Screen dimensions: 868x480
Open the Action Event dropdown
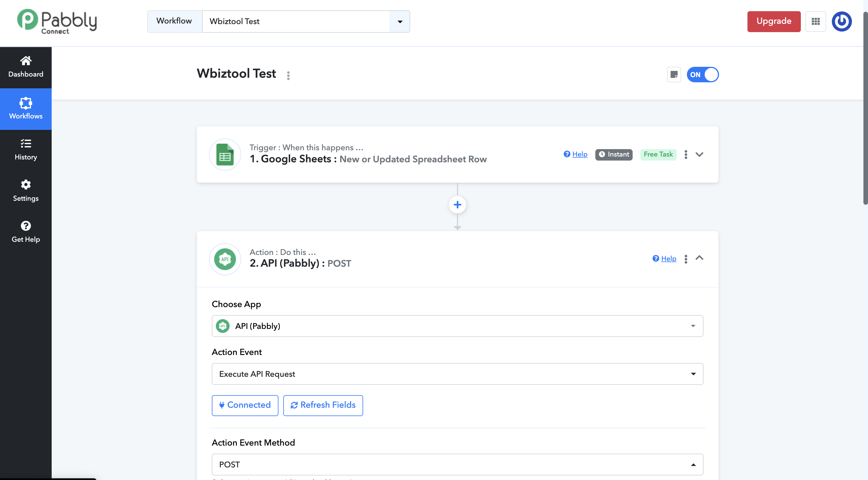(457, 374)
